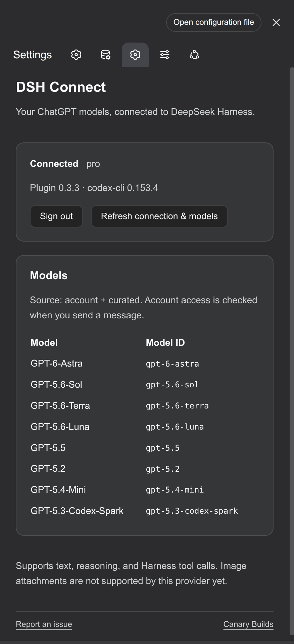Sign out of the connected account
This screenshot has width=294, height=644.
56,216
